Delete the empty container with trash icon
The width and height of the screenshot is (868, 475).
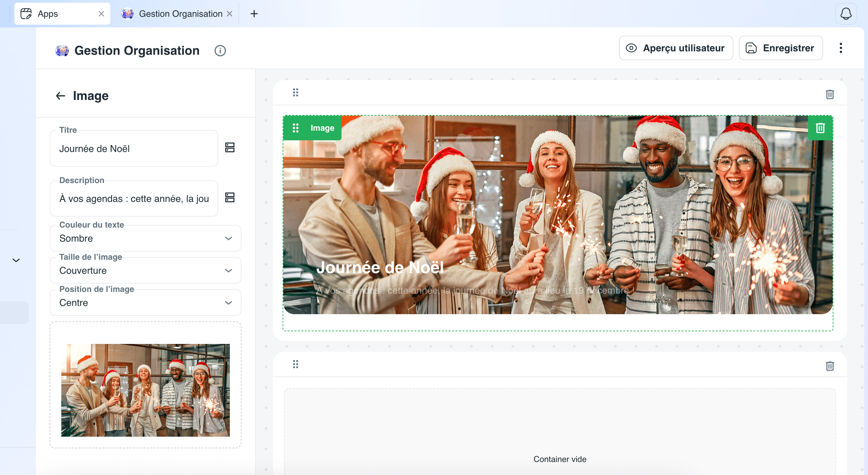click(830, 366)
